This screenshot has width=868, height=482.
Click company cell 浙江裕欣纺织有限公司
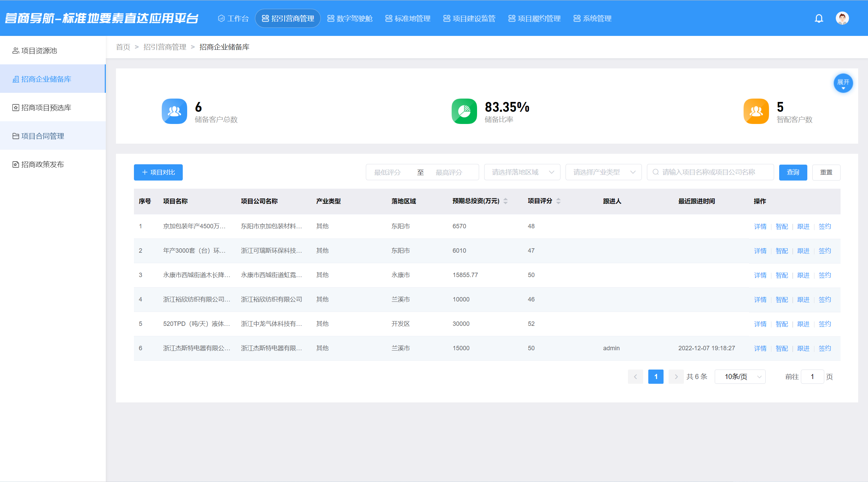(x=272, y=299)
